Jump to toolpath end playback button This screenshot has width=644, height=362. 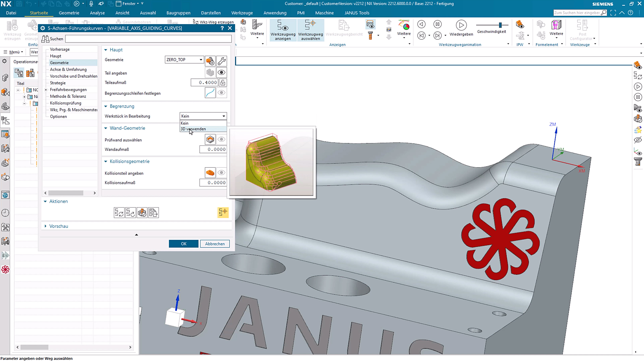point(438,36)
